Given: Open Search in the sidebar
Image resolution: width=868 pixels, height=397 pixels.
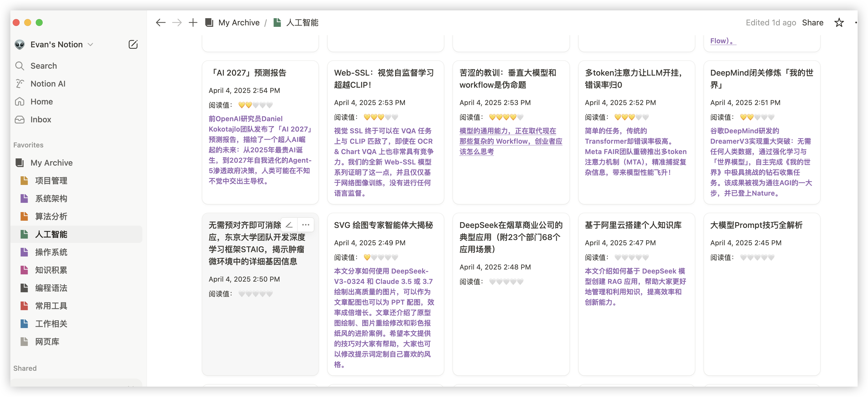Looking at the screenshot, I should [44, 66].
